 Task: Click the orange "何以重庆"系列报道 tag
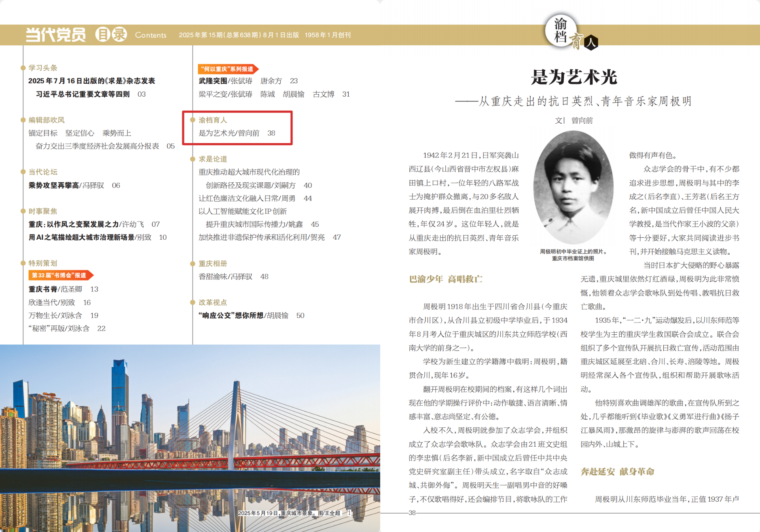click(x=228, y=69)
